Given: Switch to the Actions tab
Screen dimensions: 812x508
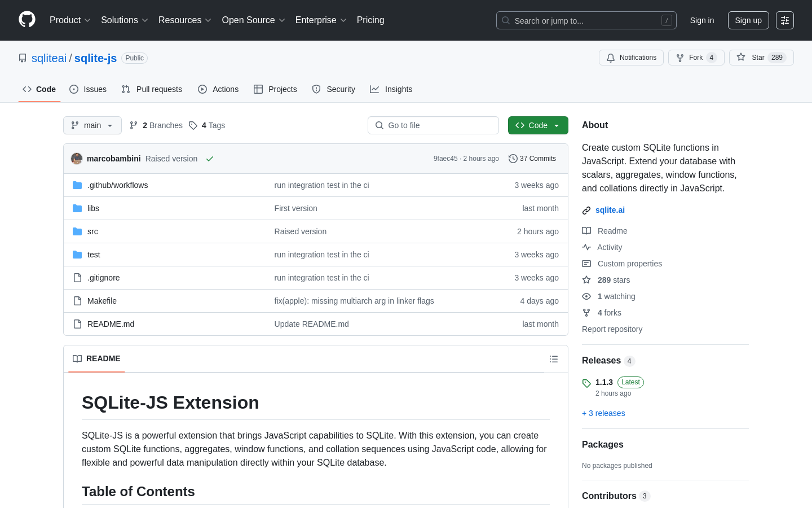Looking at the screenshot, I should (x=218, y=89).
